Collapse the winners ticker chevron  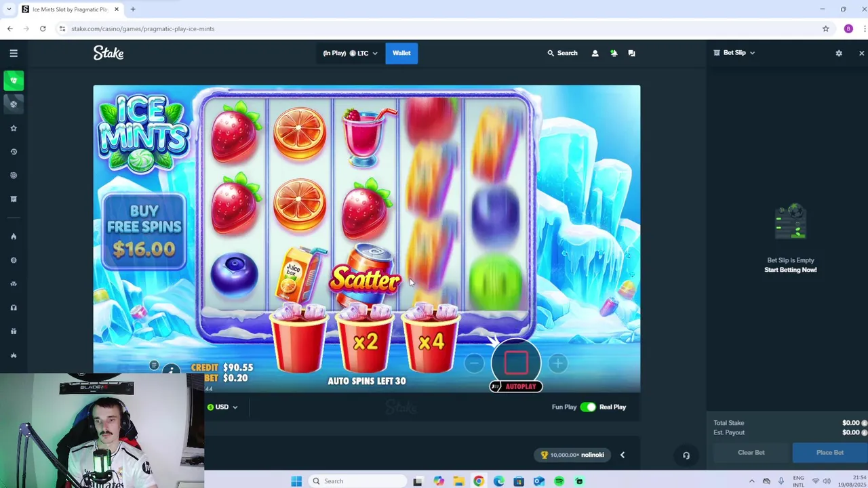click(623, 455)
